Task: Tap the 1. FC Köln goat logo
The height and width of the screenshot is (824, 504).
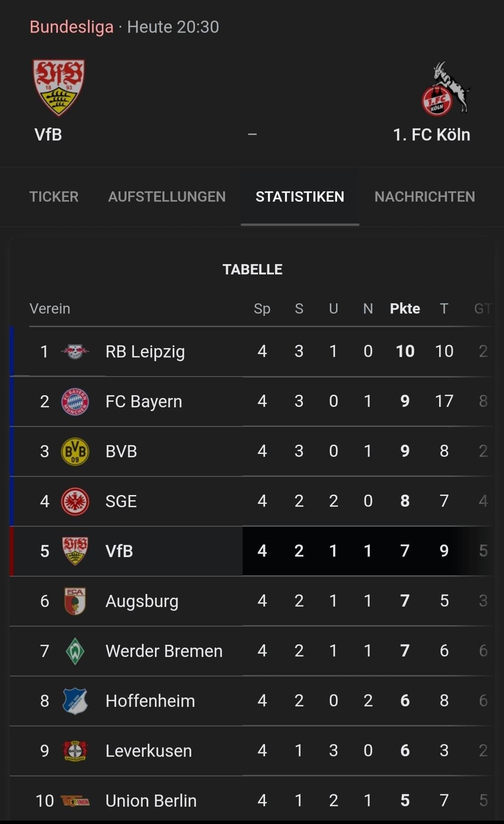Action: [x=445, y=89]
